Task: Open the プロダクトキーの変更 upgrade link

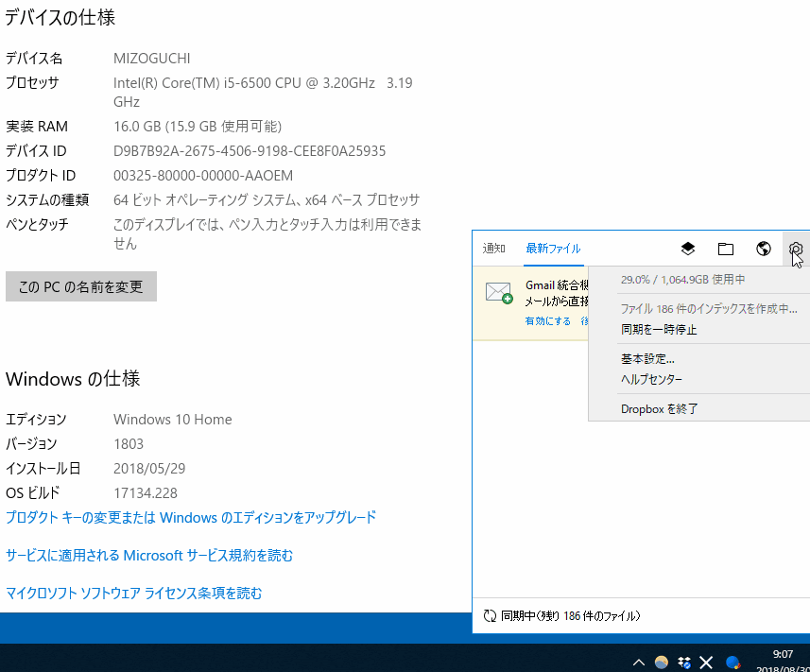Action: tap(189, 517)
